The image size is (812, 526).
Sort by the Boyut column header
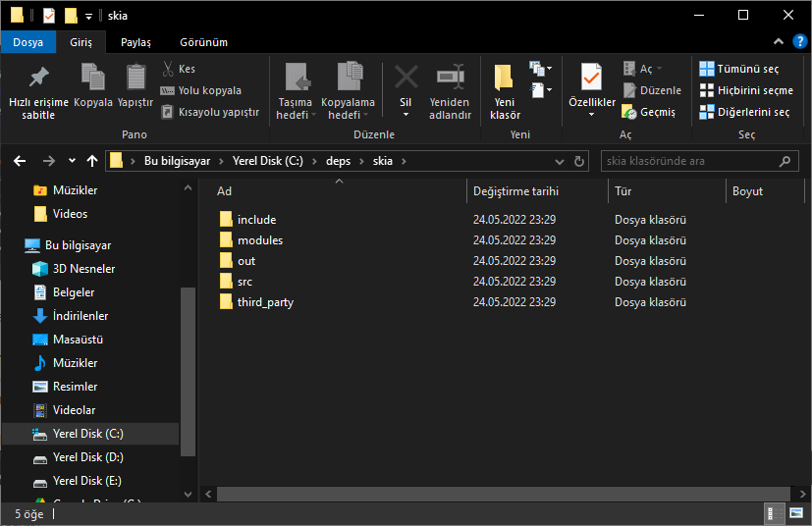coord(747,191)
